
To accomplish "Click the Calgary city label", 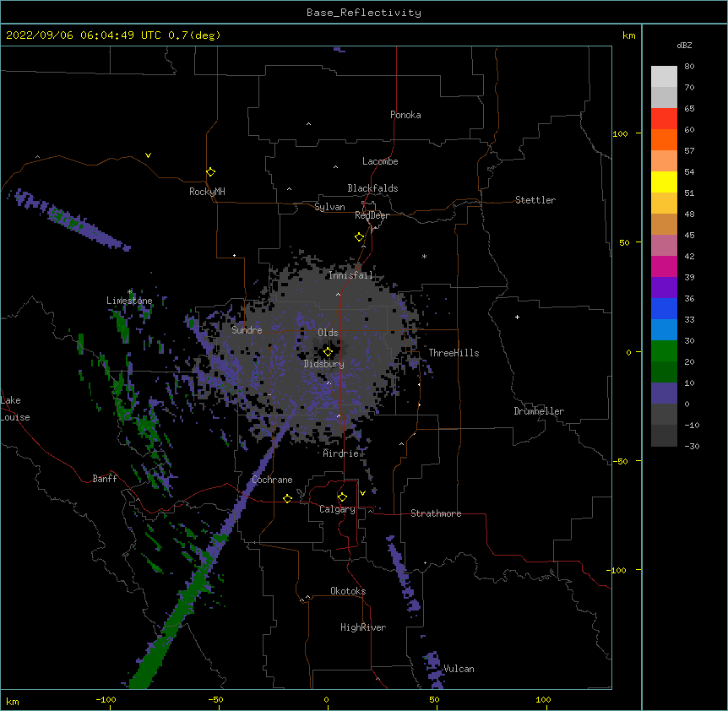I will 337,509.
